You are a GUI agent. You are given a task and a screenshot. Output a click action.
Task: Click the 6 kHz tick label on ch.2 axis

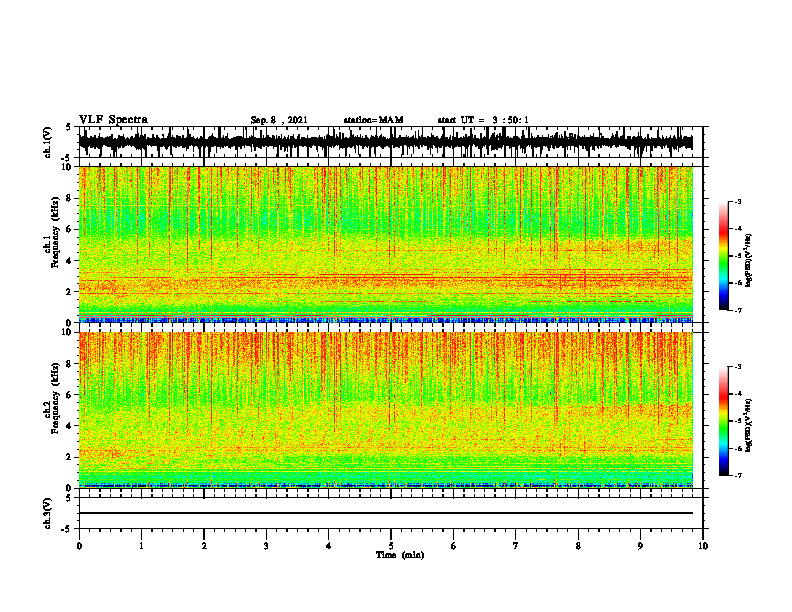[x=69, y=395]
